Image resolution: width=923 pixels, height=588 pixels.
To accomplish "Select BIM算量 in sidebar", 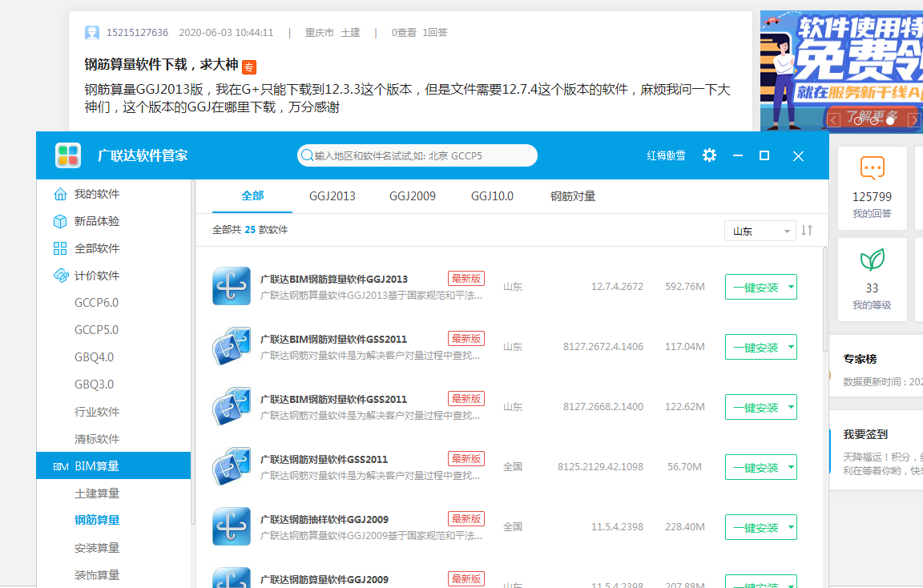I will click(x=114, y=465).
